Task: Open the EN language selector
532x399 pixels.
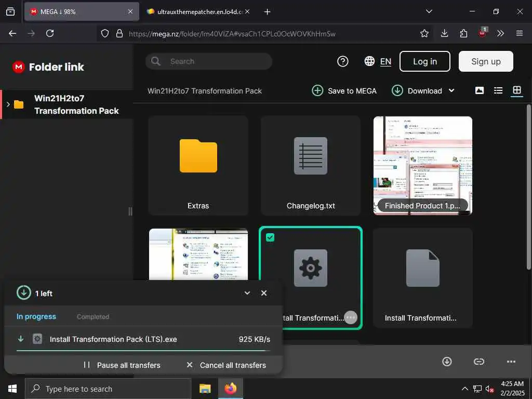Action: tap(385, 61)
